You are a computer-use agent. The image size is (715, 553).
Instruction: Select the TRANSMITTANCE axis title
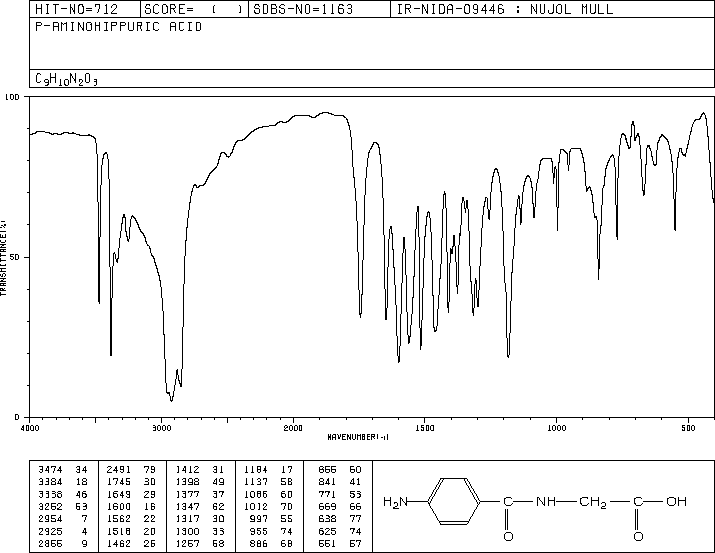tap(3, 258)
